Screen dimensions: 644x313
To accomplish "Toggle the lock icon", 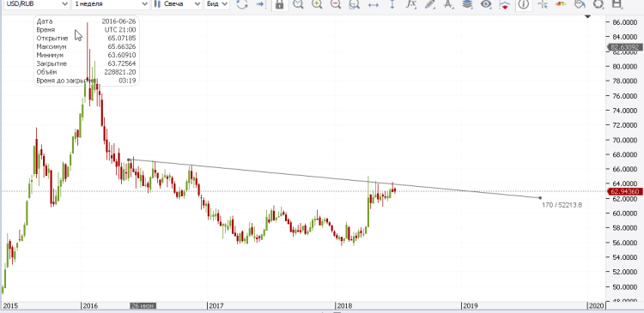I will coord(280,4).
